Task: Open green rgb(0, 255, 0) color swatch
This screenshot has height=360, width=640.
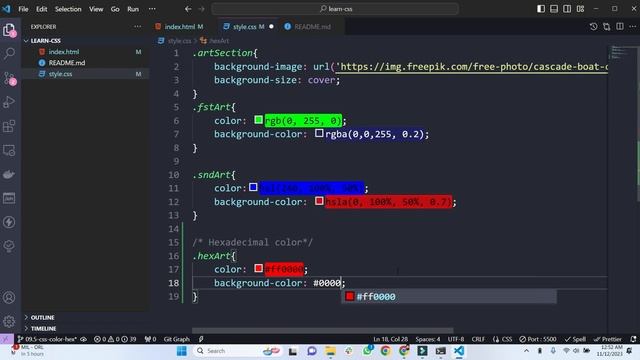Action: click(258, 120)
